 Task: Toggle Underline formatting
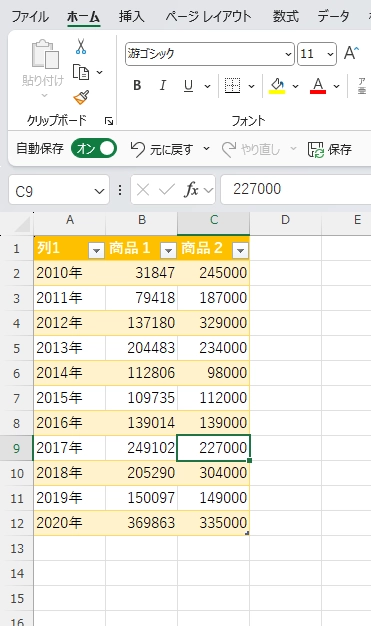tap(188, 85)
